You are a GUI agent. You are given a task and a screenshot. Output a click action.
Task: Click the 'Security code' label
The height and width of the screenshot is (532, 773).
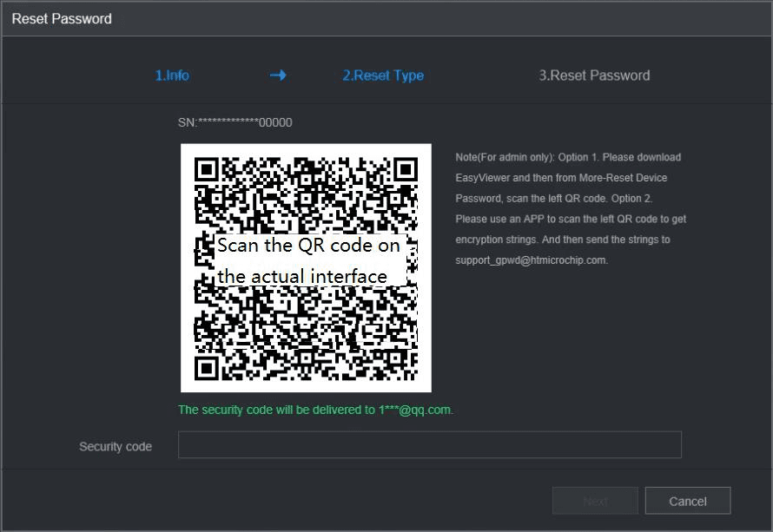116,446
